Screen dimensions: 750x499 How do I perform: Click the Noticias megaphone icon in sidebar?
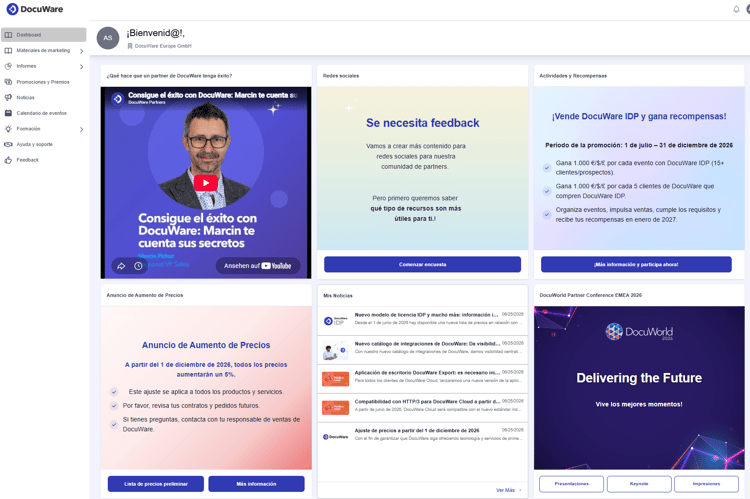(8, 97)
